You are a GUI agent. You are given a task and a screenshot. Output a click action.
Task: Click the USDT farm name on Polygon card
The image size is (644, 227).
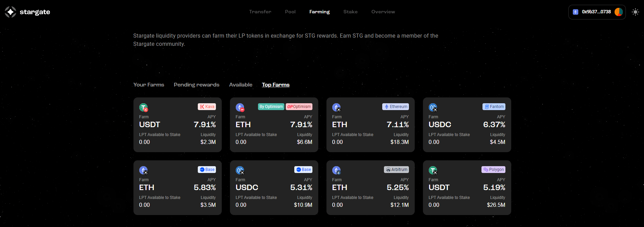[x=439, y=187]
